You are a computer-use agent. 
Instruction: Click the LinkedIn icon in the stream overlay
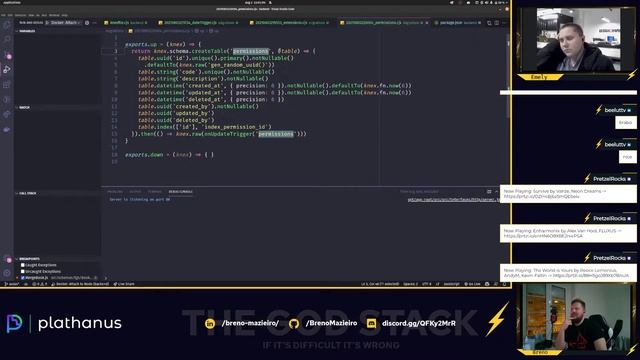tap(210, 324)
